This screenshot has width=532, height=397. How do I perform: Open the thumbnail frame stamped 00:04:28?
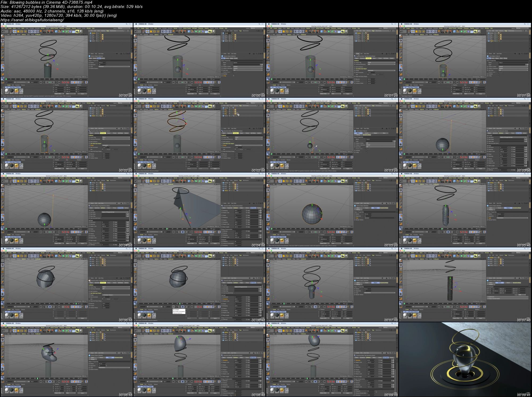[66, 210]
